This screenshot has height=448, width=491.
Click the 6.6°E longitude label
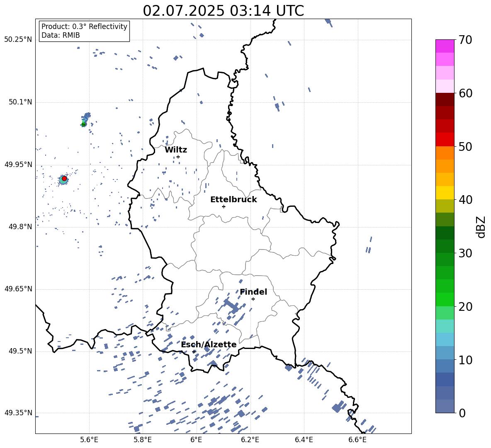357,440
